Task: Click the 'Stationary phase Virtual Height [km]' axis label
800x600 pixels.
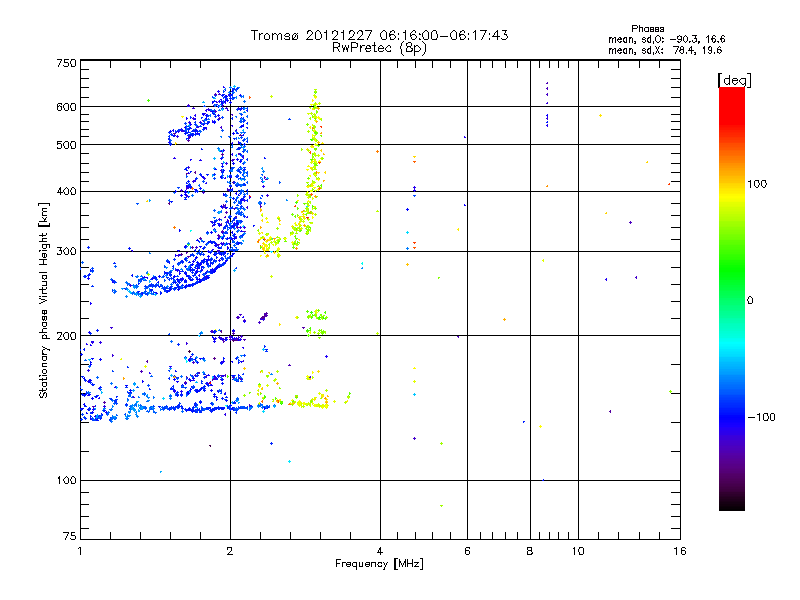Action: pyautogui.click(x=43, y=300)
